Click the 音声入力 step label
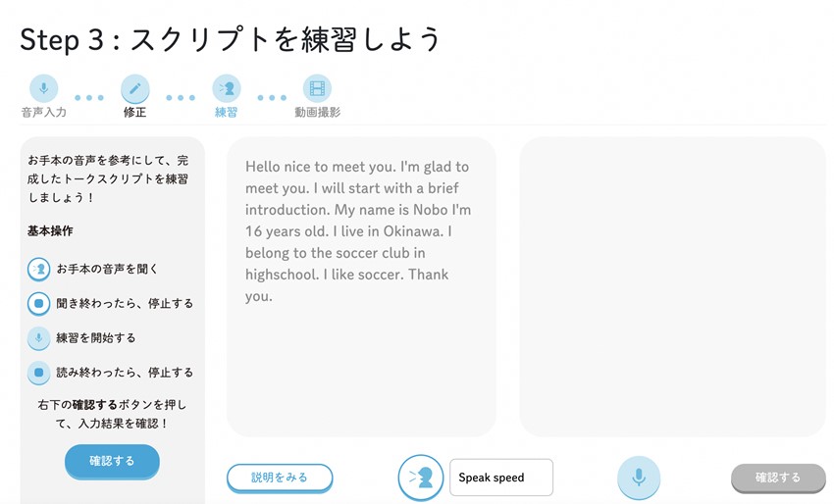Screen dimensions: 834x504 (x=43, y=112)
